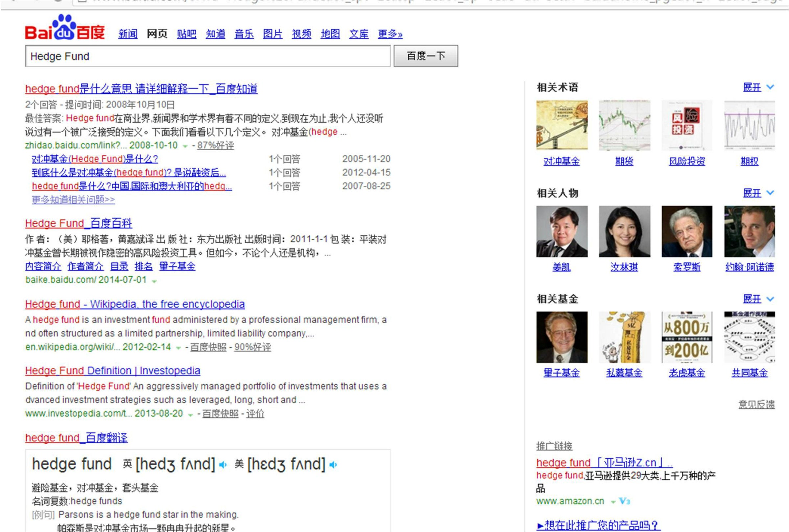Click the 量子基金 thumbnail in 相关基金
789x532 pixels.
(x=562, y=337)
